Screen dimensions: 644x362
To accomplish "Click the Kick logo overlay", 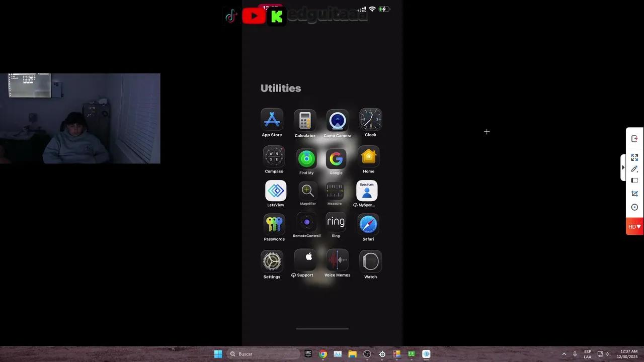I will click(276, 17).
